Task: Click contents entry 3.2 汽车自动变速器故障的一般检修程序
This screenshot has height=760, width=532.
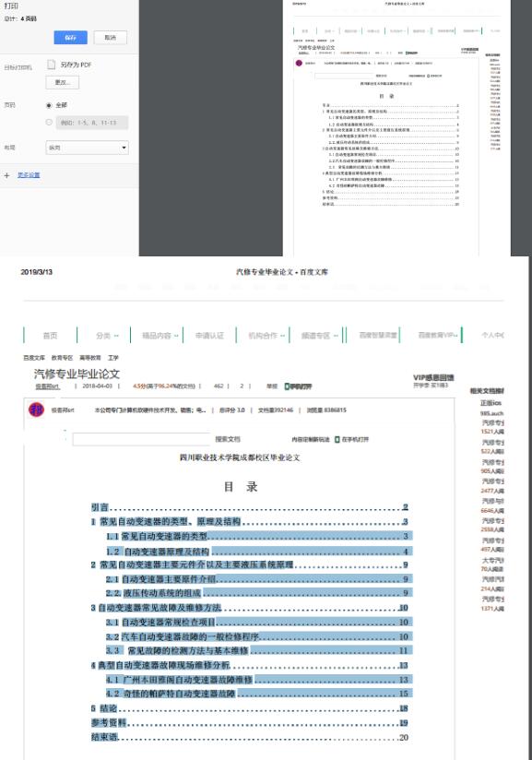Action: pos(259,636)
